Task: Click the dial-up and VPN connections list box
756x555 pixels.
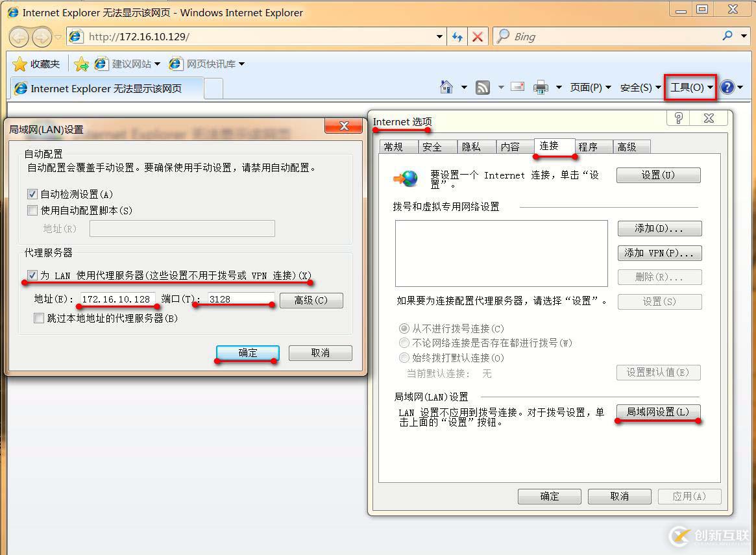Action: click(x=502, y=254)
